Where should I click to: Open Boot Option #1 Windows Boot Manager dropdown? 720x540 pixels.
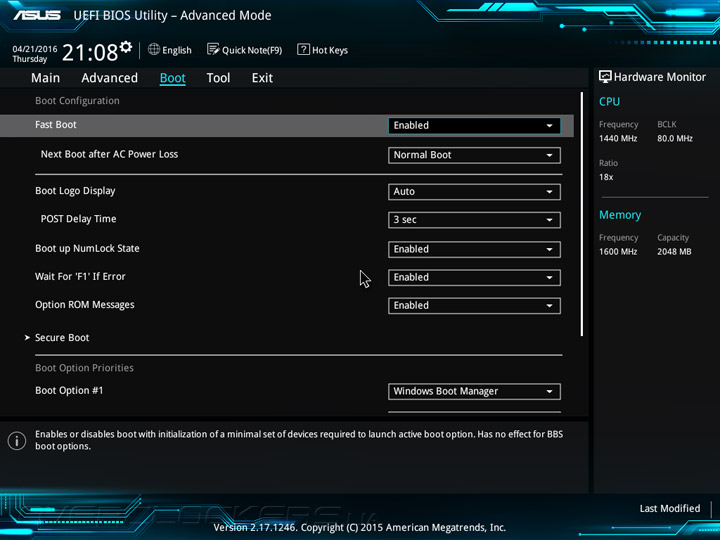474,392
